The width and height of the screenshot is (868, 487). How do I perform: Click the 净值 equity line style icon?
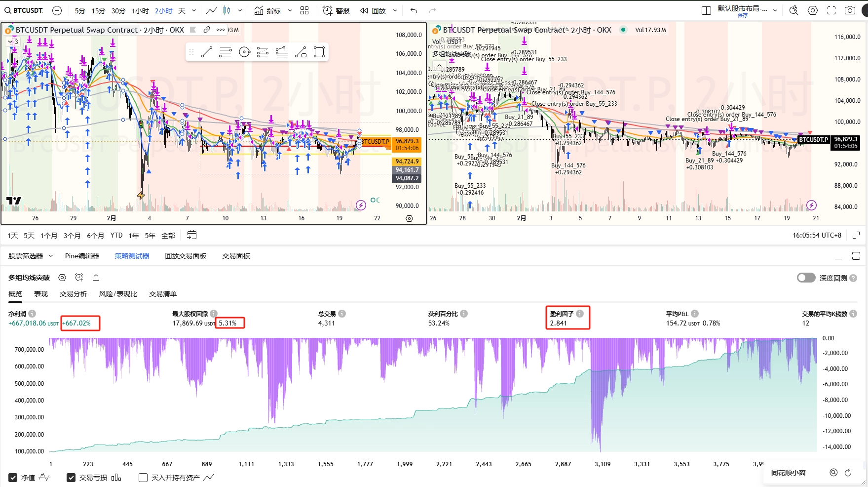[x=44, y=478]
